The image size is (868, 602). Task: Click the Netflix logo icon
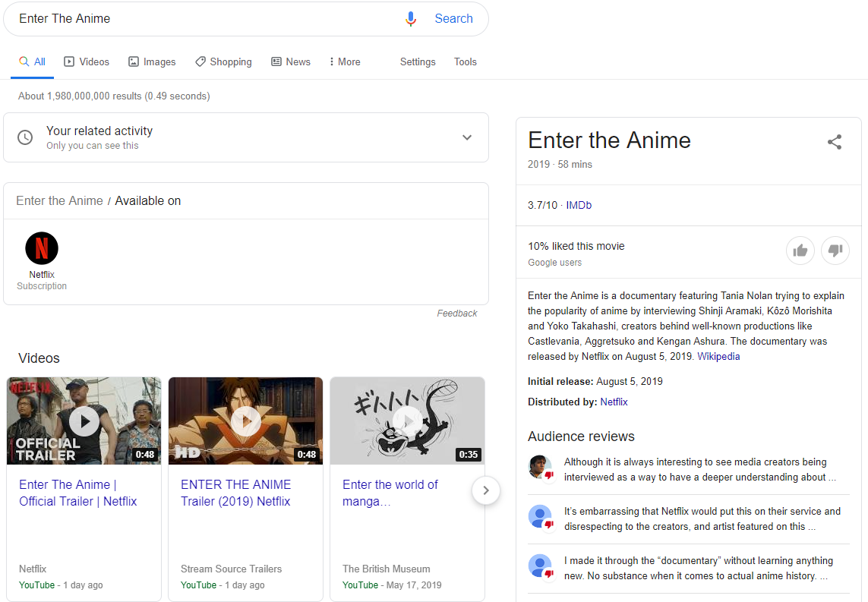42,248
